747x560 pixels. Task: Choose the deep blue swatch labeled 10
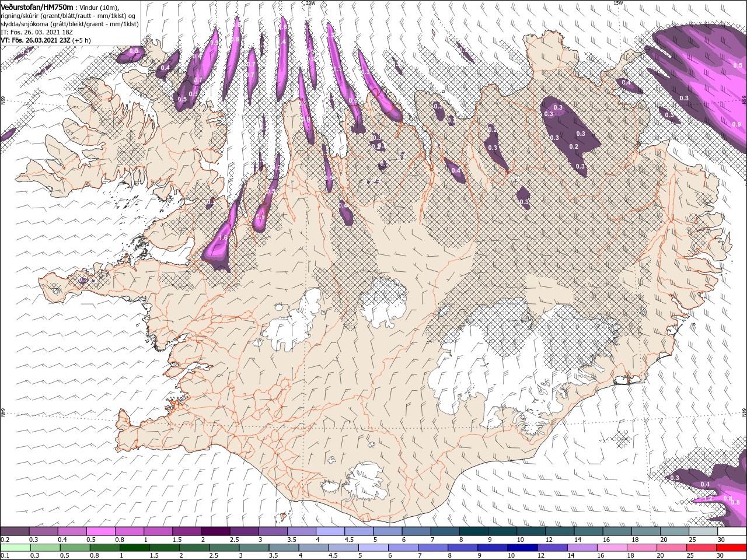point(522,548)
